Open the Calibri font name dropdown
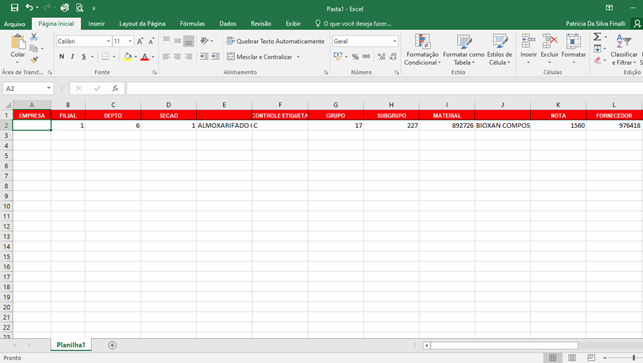This screenshot has width=643, height=363. tap(108, 41)
